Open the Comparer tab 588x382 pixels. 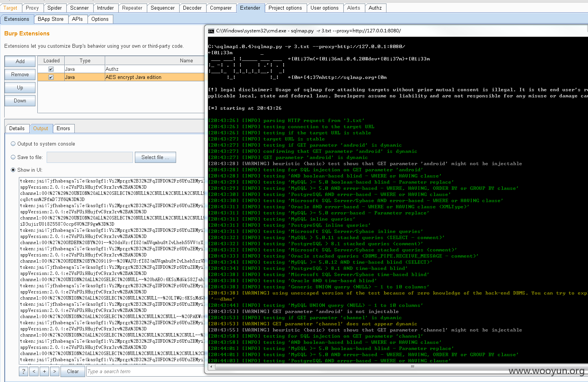221,8
